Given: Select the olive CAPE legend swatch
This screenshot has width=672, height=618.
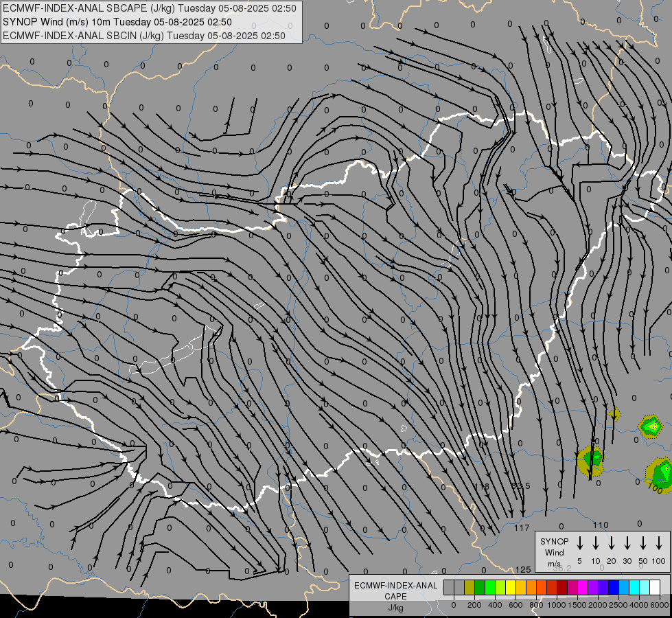Looking at the screenshot, I should click(470, 587).
